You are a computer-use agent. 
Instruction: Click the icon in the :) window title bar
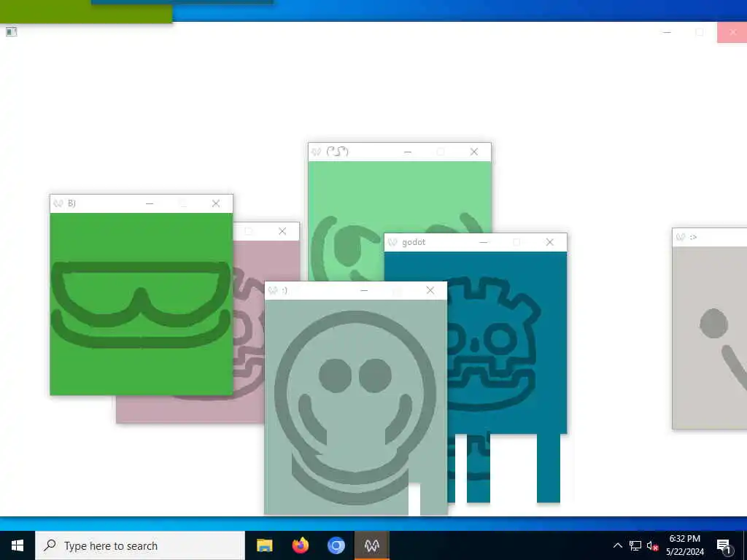click(x=273, y=290)
